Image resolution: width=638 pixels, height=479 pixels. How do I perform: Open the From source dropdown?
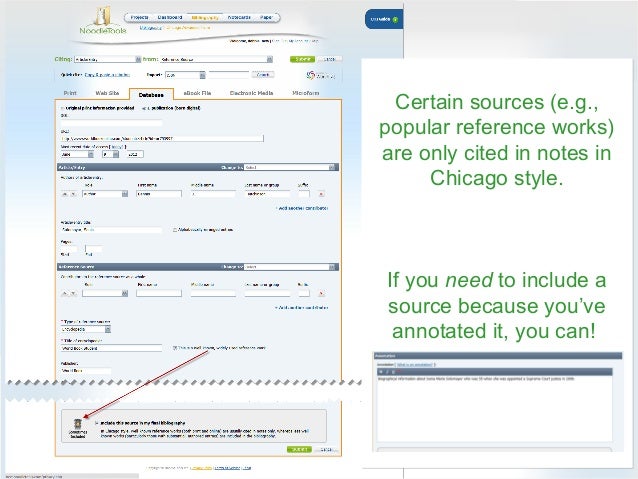click(216, 59)
